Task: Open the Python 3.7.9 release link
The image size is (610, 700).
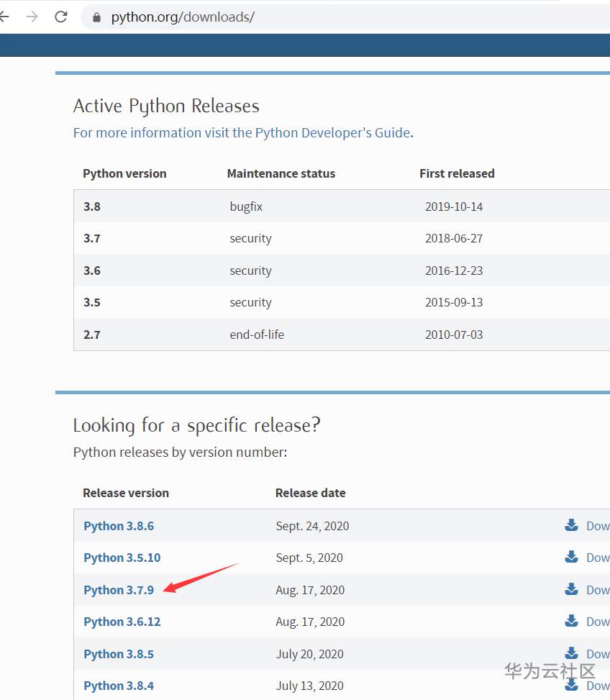Action: tap(119, 590)
